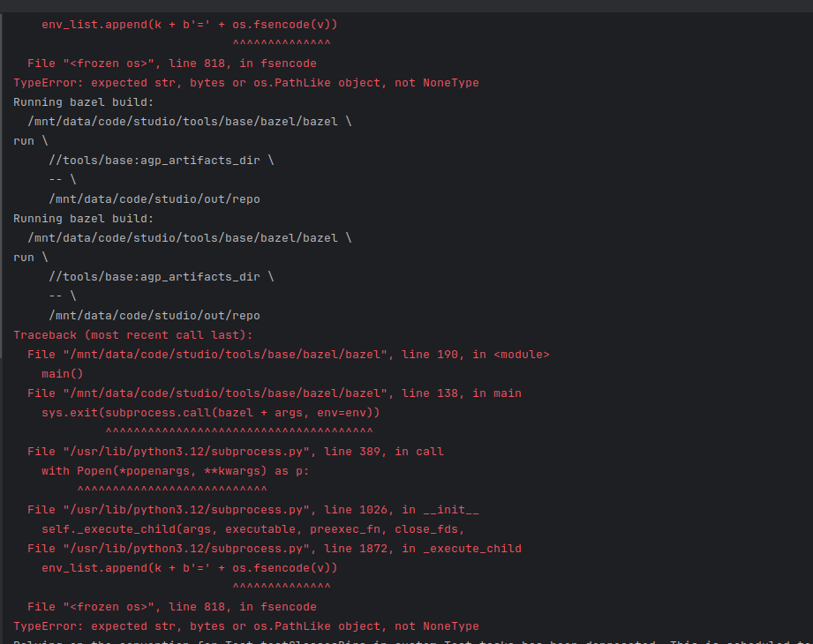This screenshot has width=813, height=644.
Task: Click the caret underline beneath the sys.exit call
Action: click(238, 431)
